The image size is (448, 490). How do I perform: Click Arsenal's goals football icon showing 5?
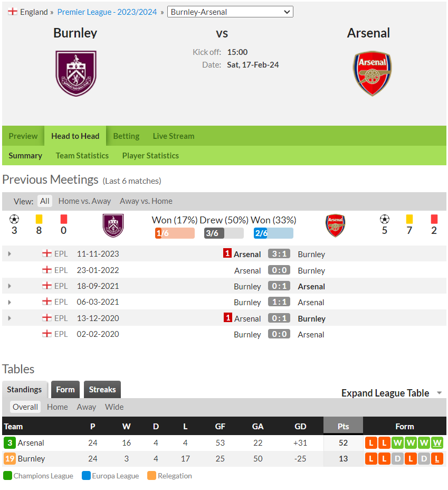point(385,219)
